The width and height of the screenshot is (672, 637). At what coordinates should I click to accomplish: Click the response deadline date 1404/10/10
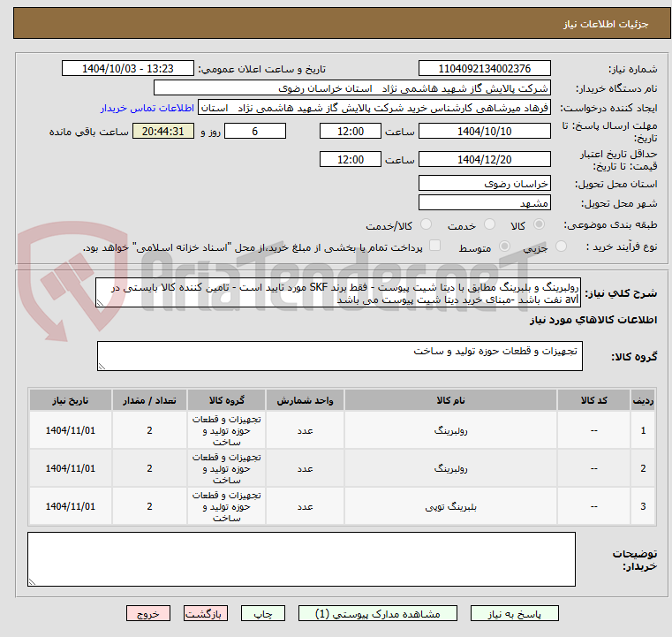click(484, 131)
